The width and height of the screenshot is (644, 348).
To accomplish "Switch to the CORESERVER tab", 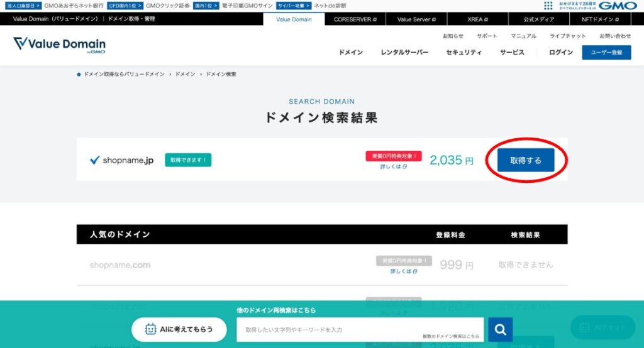I will pos(355,19).
